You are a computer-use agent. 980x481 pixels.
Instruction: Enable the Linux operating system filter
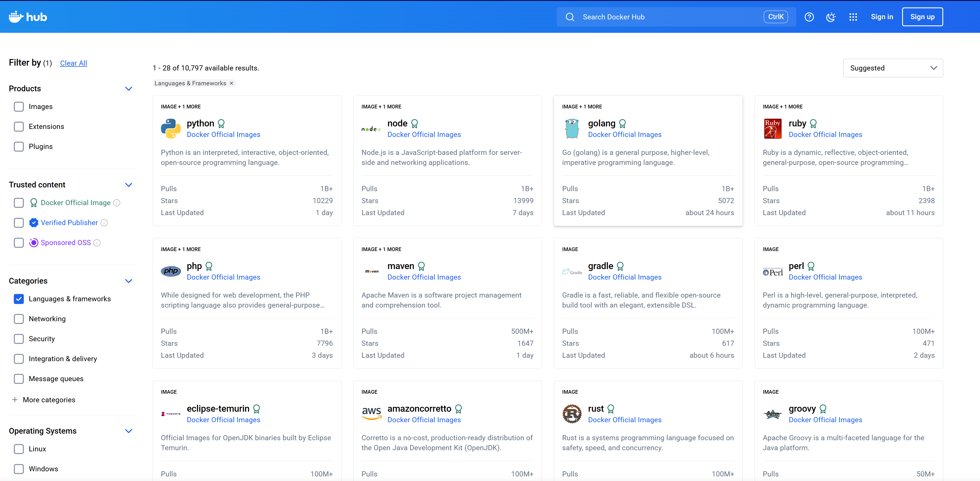(x=19, y=449)
